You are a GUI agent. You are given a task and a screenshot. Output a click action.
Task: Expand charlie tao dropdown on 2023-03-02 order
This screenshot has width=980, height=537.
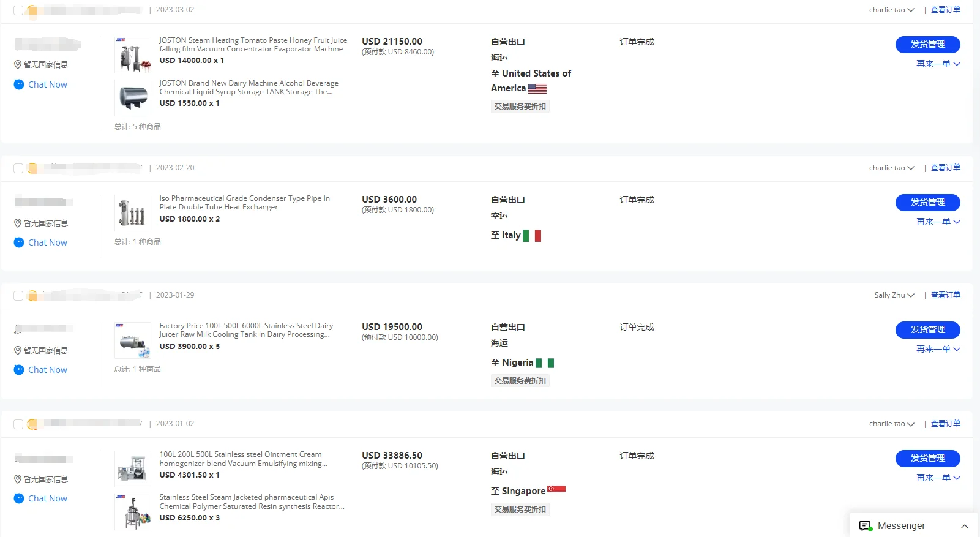(x=911, y=10)
